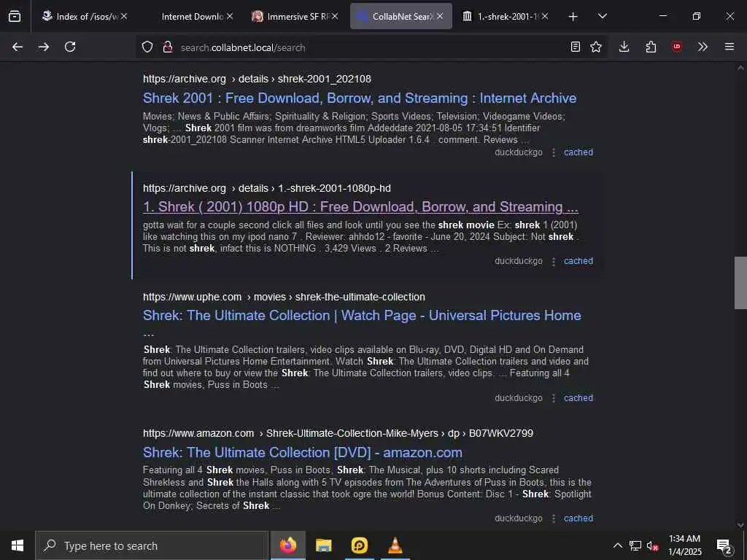Close the Immersive SF RP tab

335,16
